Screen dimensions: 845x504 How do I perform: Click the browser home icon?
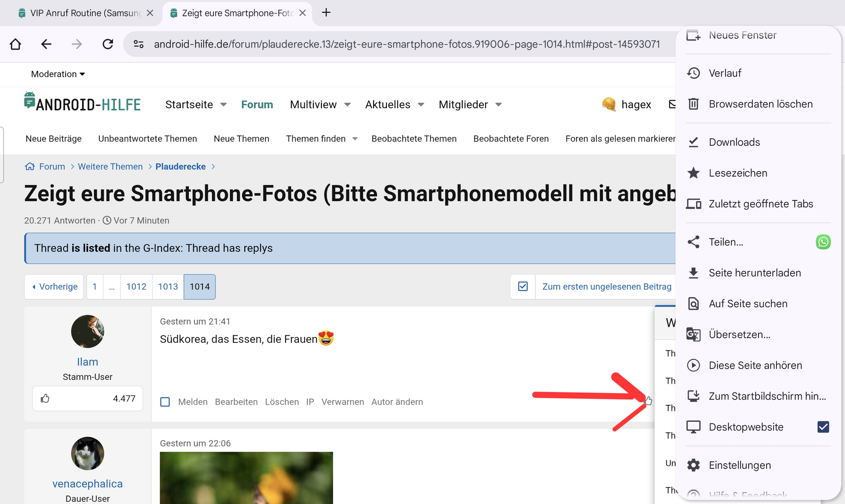[x=15, y=44]
